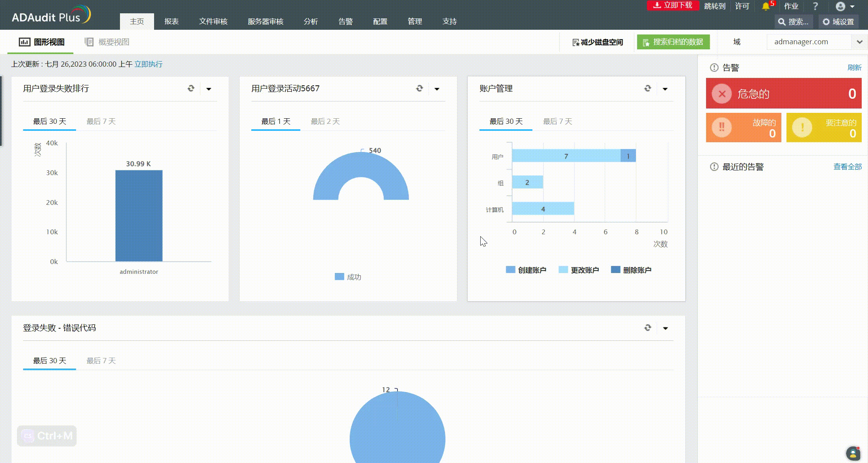Click the 用户 bar segment labeled 7
The image size is (868, 463).
pos(566,156)
